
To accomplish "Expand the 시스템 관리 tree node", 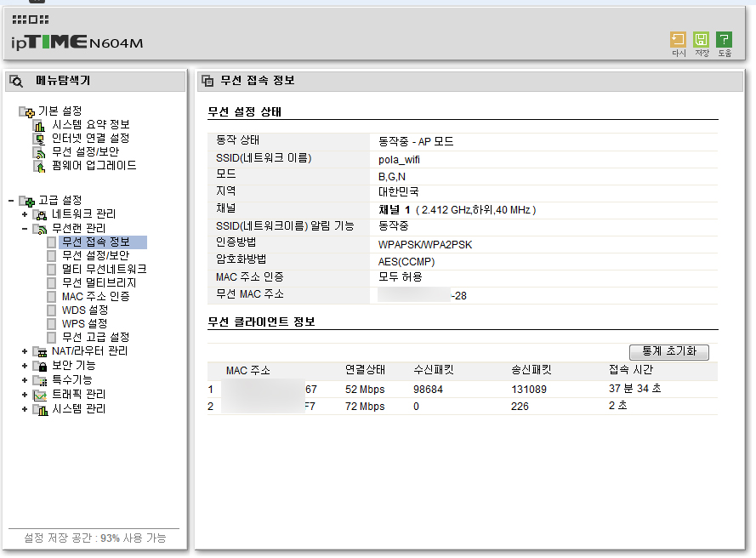I will click(x=25, y=409).
